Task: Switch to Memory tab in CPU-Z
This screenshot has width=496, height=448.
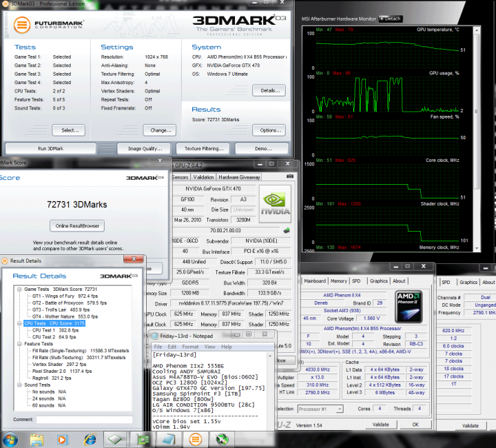Action: 339,281
